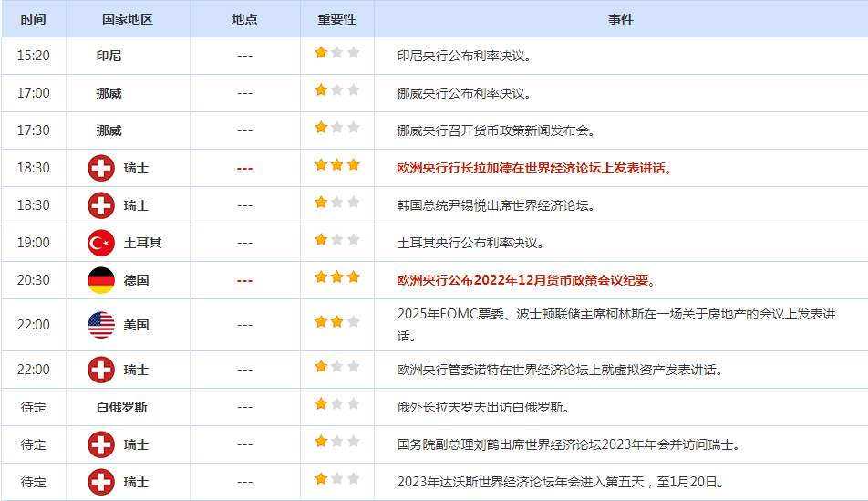
Task: Click 挪威 in the 17:00 row
Action: [108, 93]
